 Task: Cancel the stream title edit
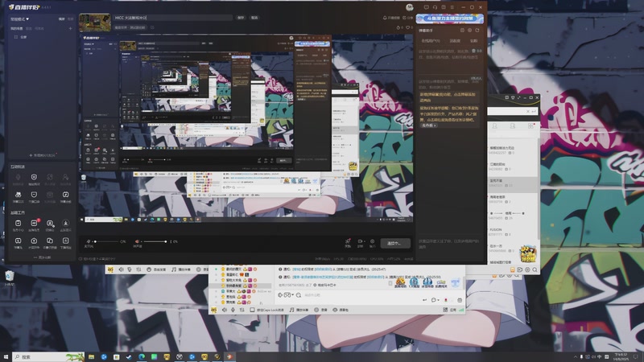[254, 18]
